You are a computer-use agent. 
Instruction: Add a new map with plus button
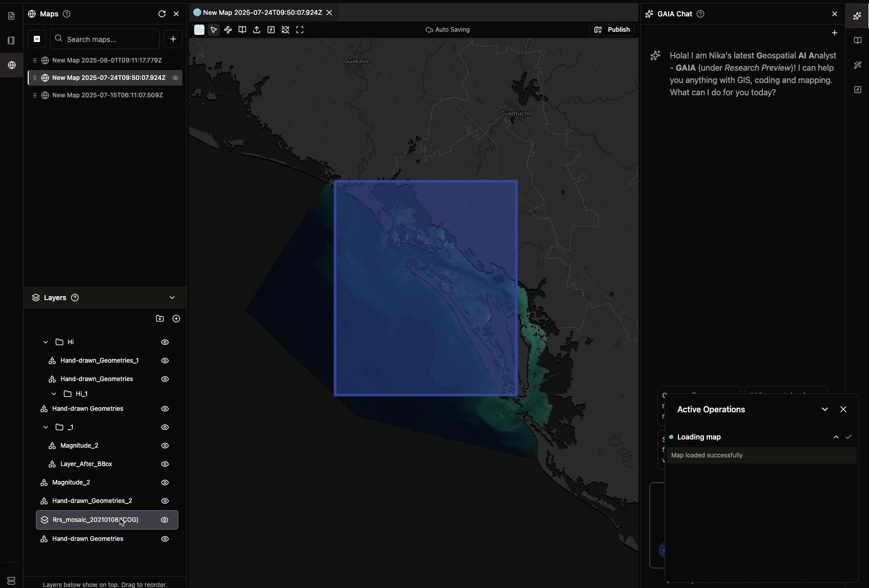173,39
